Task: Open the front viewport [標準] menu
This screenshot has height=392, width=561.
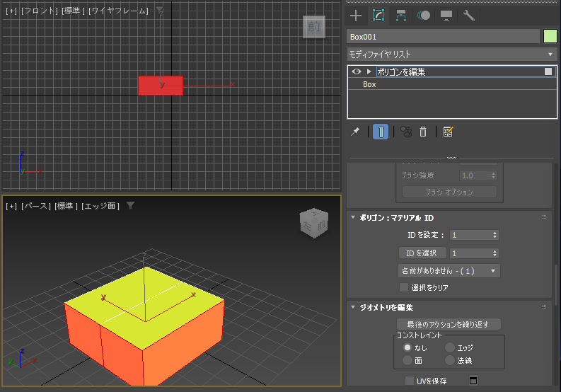Action: (73, 11)
